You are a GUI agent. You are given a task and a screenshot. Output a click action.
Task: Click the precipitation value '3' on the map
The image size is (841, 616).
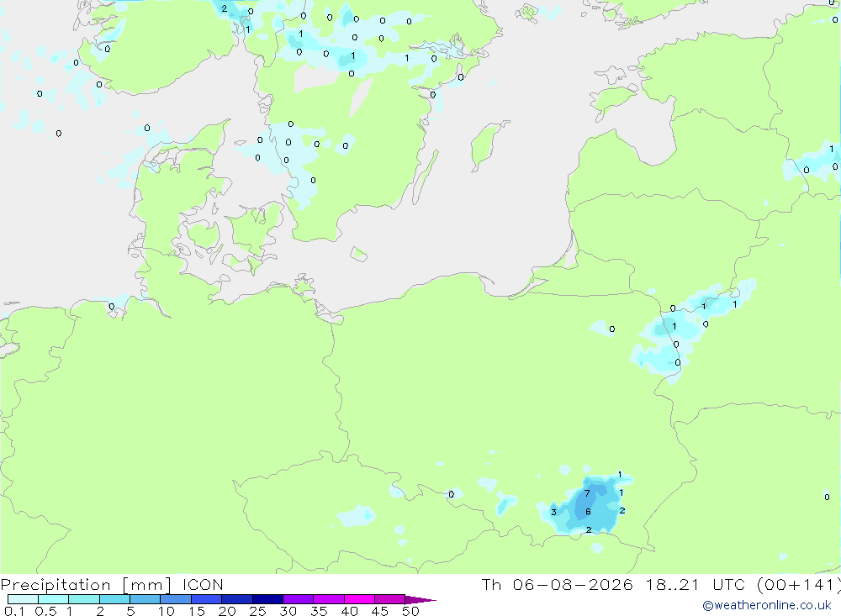[553, 512]
